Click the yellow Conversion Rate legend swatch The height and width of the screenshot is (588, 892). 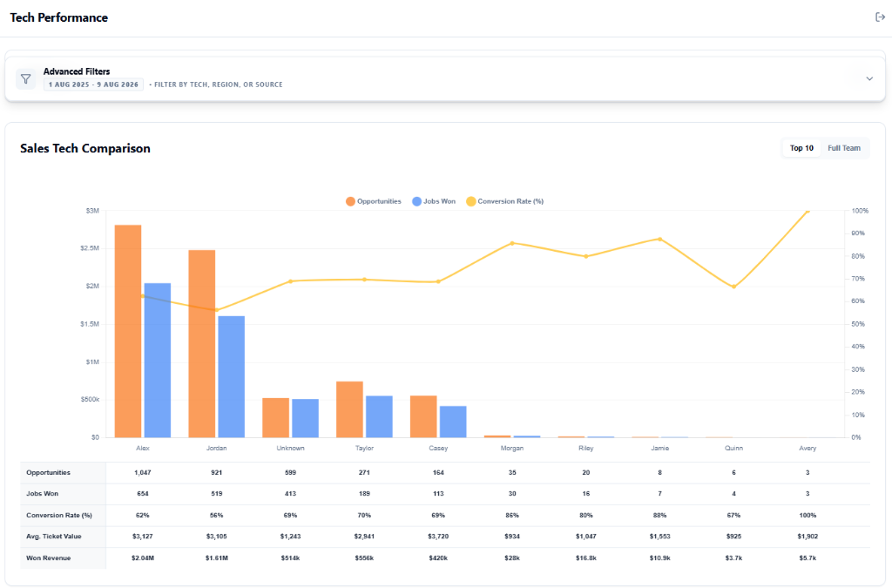[x=471, y=201]
